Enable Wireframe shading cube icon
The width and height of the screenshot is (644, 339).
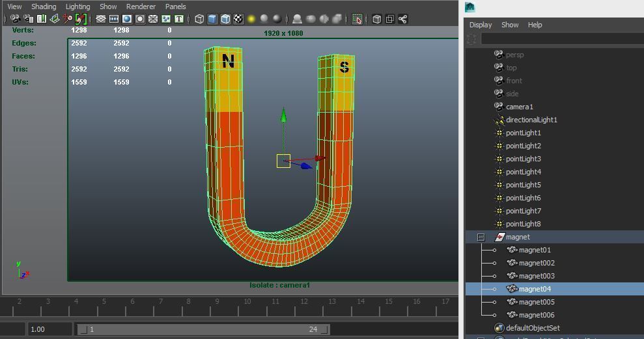199,19
